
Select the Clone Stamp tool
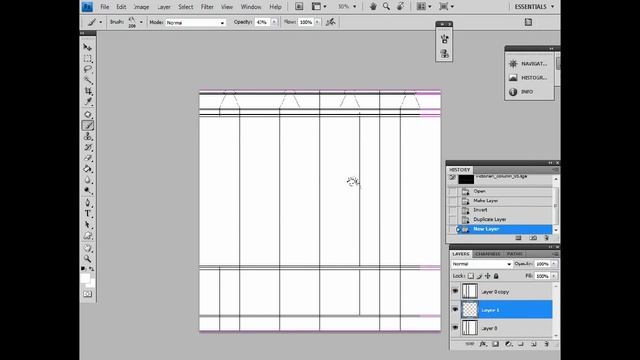[x=87, y=136]
